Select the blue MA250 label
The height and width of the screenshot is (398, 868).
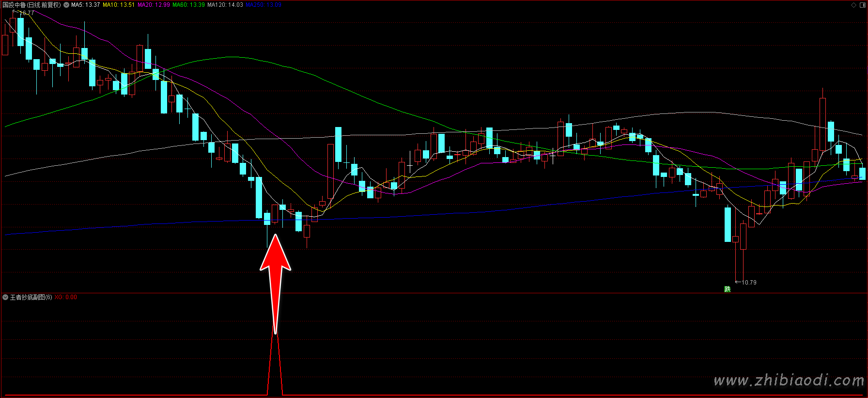[x=263, y=5]
